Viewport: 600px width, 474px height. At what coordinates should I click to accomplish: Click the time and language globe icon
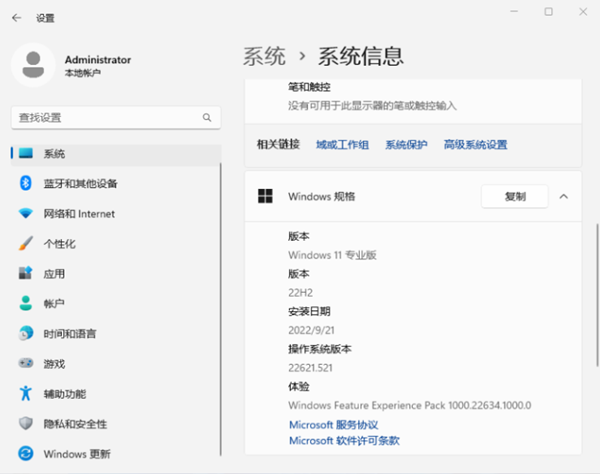[x=26, y=333]
